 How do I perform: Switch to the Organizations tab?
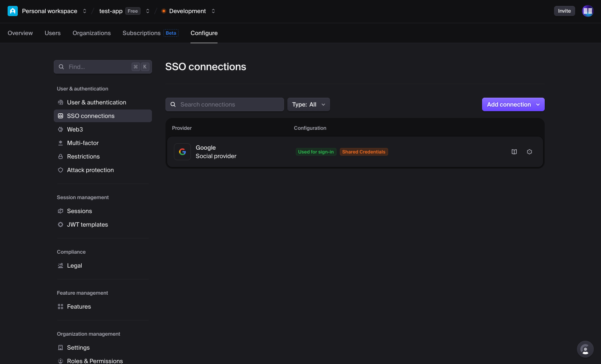coord(91,33)
